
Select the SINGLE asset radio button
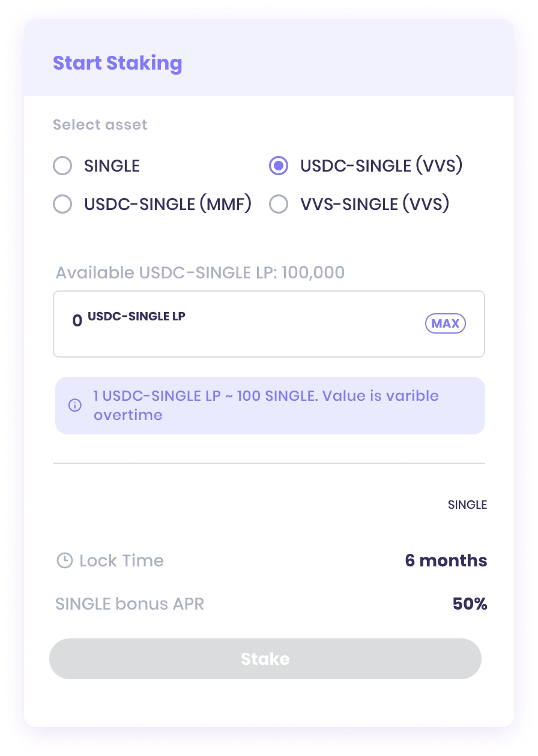tap(62, 166)
